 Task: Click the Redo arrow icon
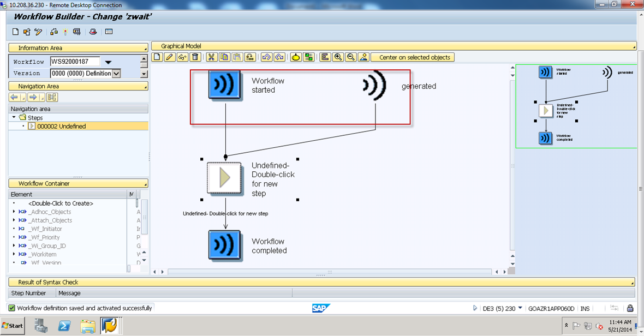[279, 57]
